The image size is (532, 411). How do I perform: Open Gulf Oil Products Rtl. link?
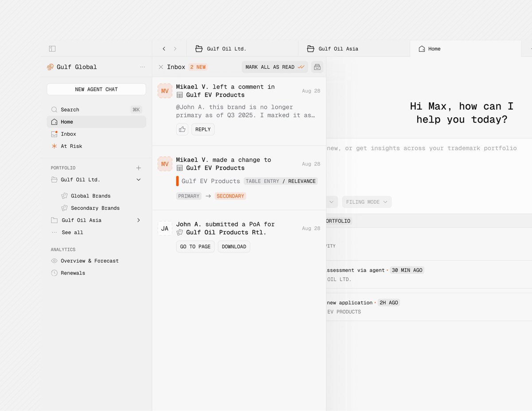[x=221, y=233]
